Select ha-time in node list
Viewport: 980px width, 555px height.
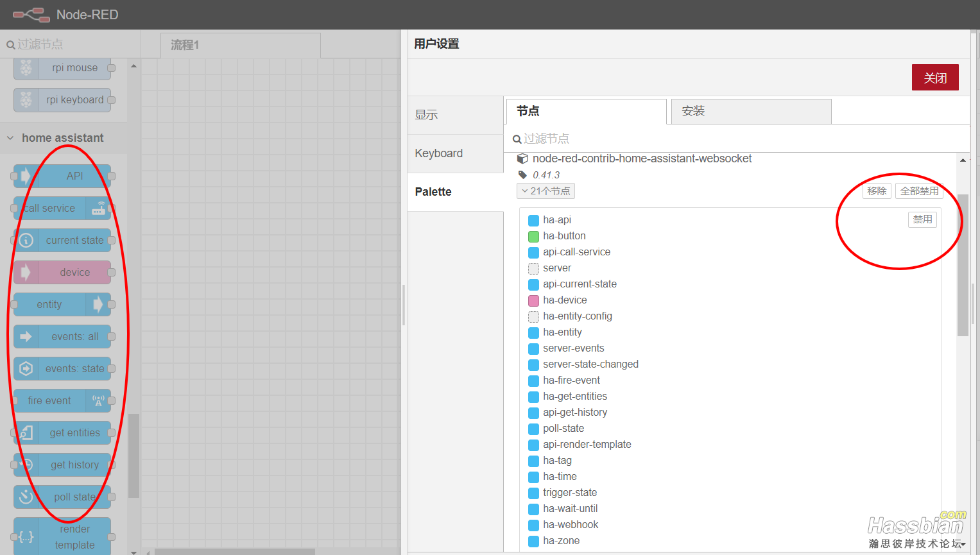coord(560,477)
